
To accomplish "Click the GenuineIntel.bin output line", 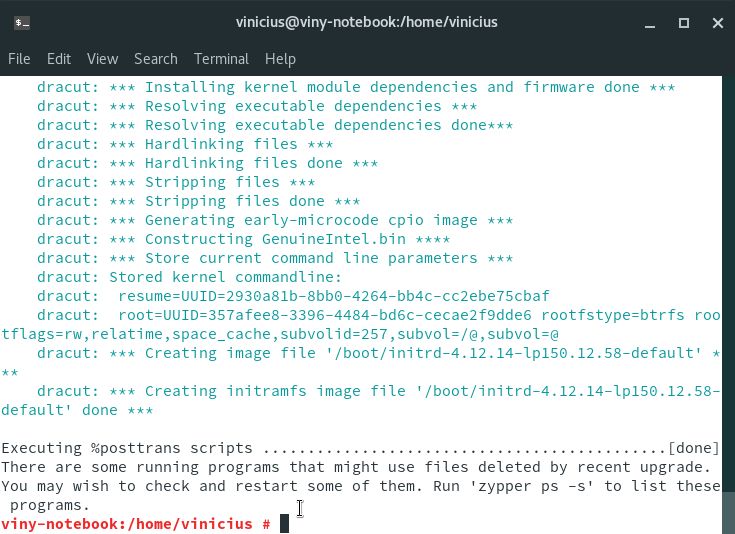I will [243, 239].
